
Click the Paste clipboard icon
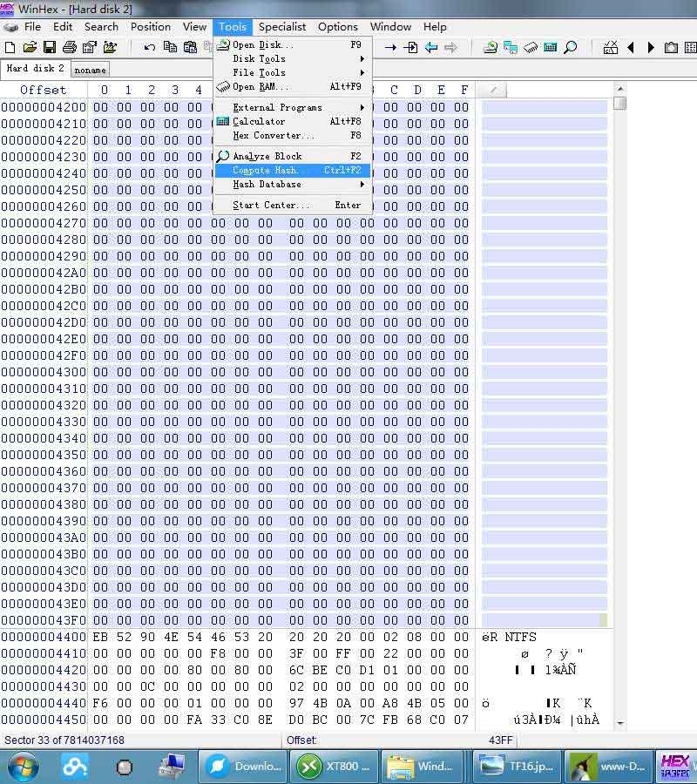(x=190, y=48)
